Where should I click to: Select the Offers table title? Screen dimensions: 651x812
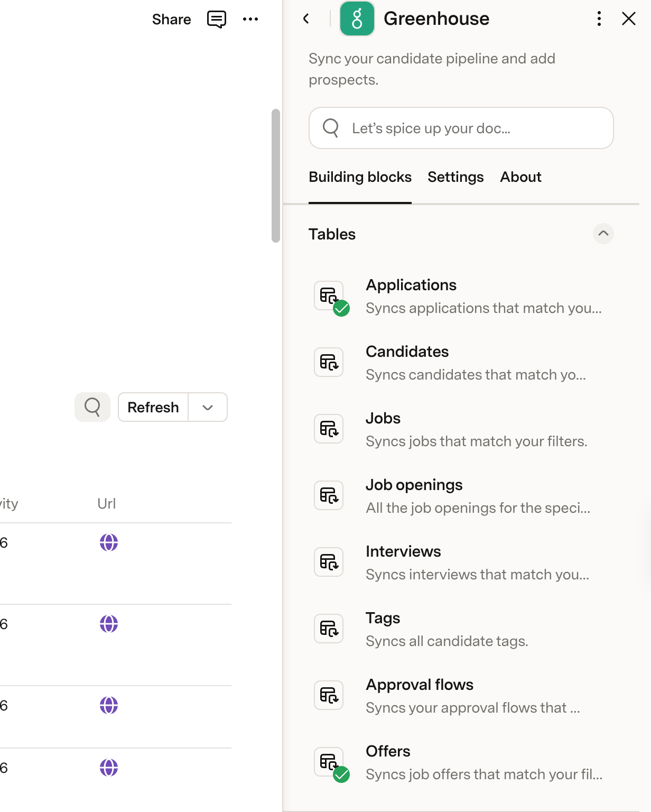[x=388, y=751]
